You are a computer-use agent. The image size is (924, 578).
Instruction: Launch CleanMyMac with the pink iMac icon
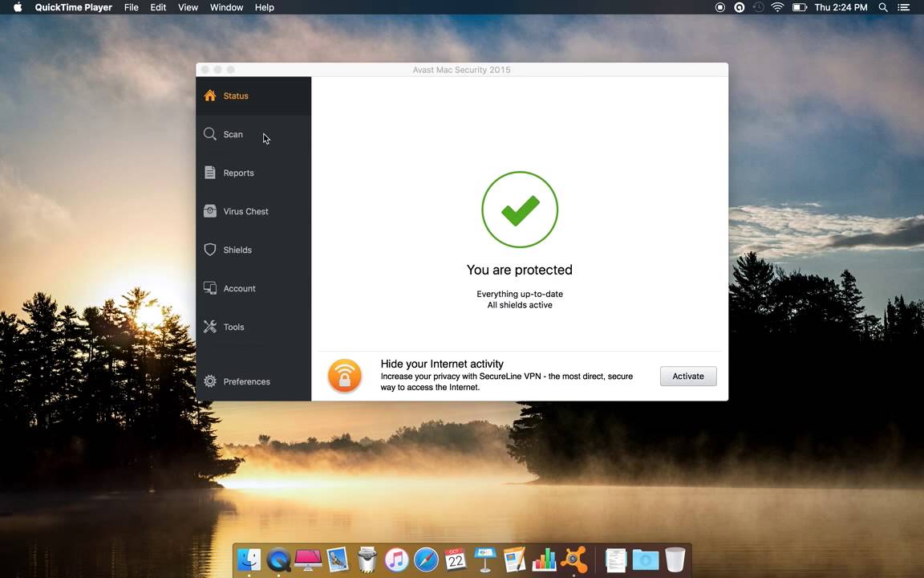(308, 560)
